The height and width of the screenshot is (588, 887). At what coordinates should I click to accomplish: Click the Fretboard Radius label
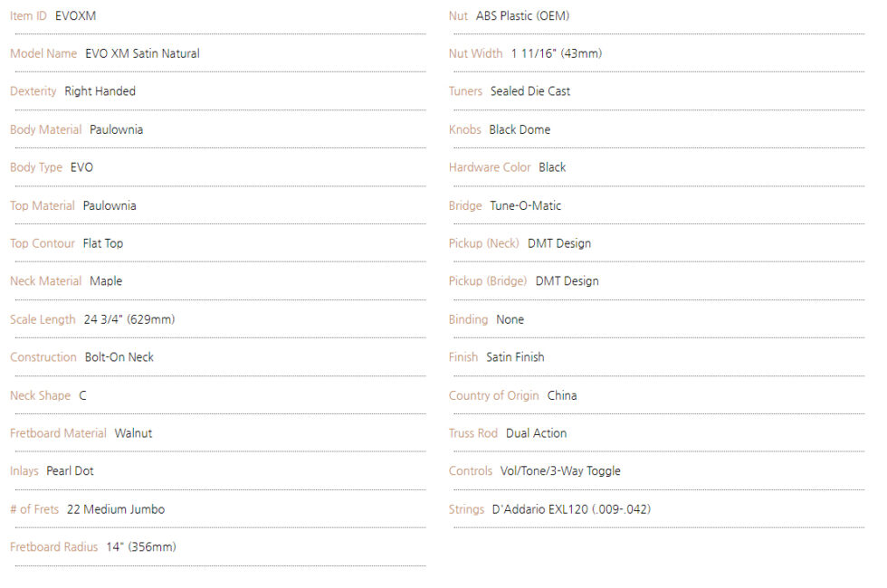[x=53, y=547]
